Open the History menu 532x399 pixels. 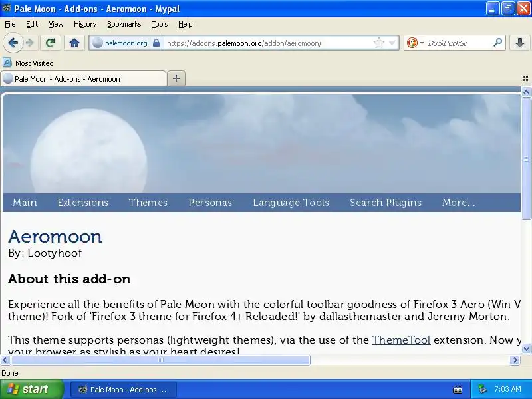coord(85,24)
